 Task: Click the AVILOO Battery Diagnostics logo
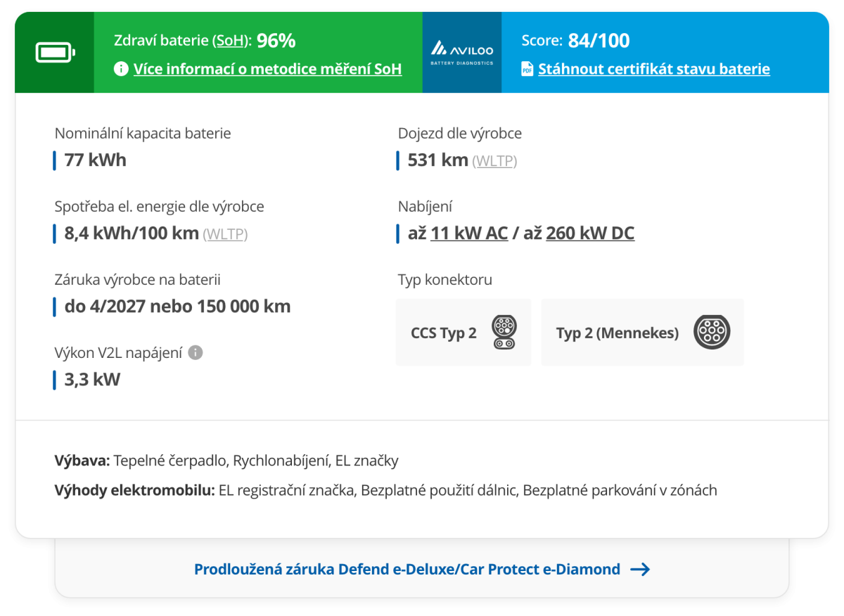(x=462, y=53)
